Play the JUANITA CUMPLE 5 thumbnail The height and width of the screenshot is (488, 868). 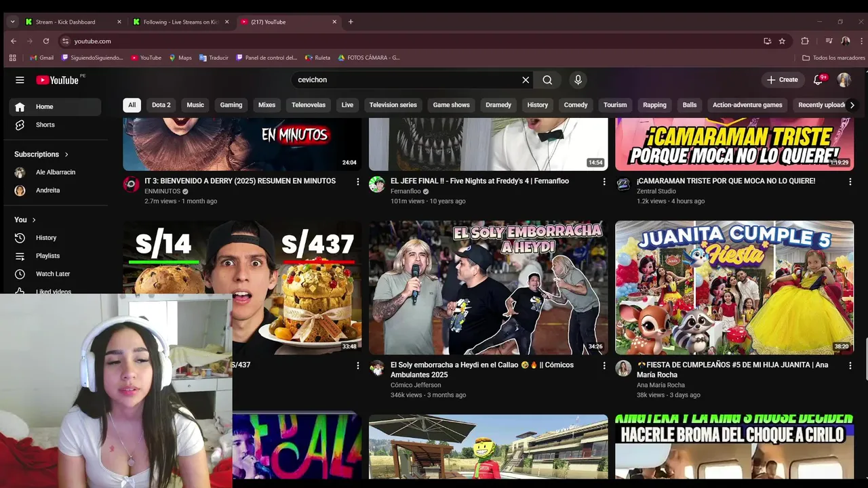coord(734,287)
